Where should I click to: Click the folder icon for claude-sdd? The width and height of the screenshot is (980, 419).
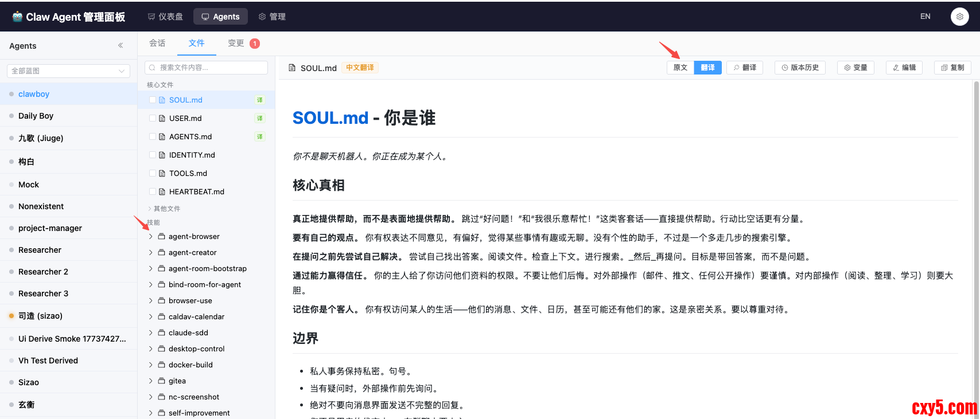coord(162,332)
